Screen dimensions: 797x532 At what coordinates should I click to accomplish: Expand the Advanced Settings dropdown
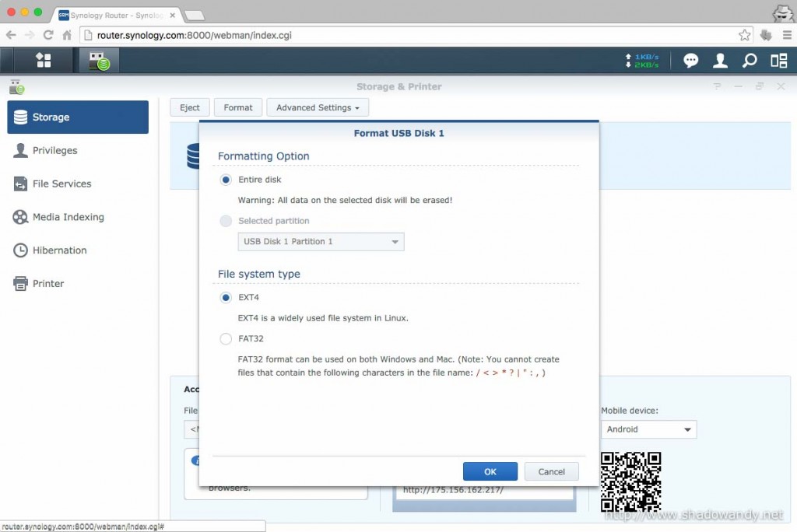click(318, 107)
